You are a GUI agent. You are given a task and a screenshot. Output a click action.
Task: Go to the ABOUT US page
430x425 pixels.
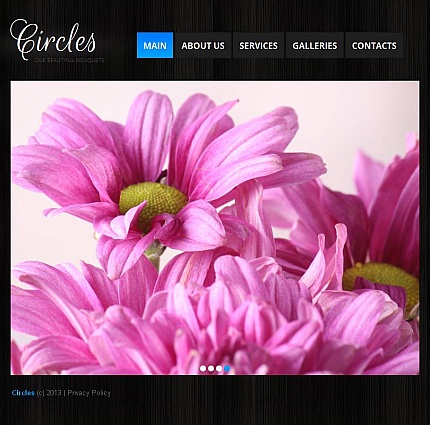pyautogui.click(x=203, y=45)
